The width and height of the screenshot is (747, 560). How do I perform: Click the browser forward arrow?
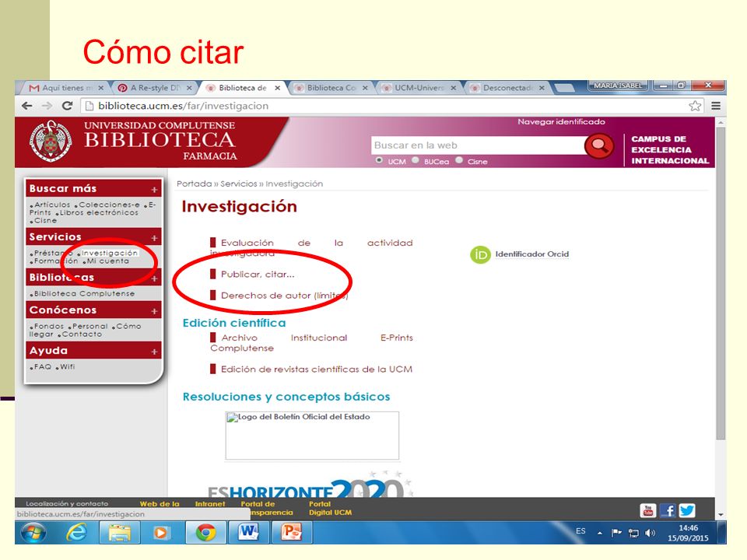47,106
